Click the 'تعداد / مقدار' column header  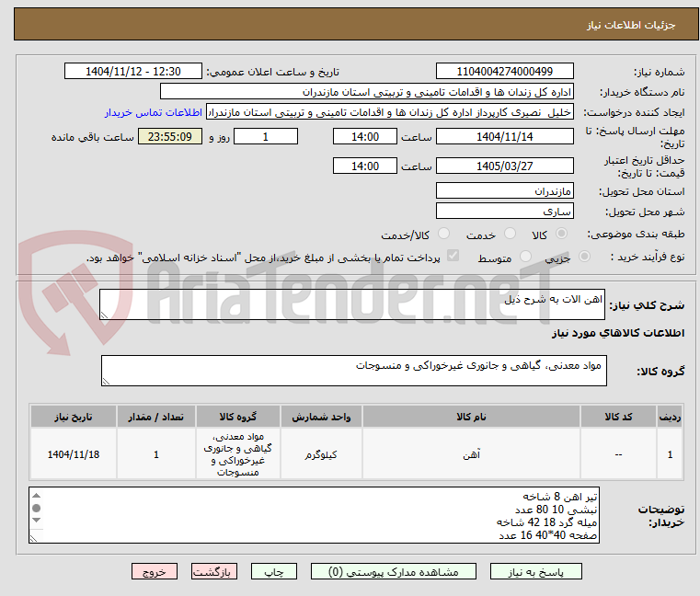pos(155,417)
